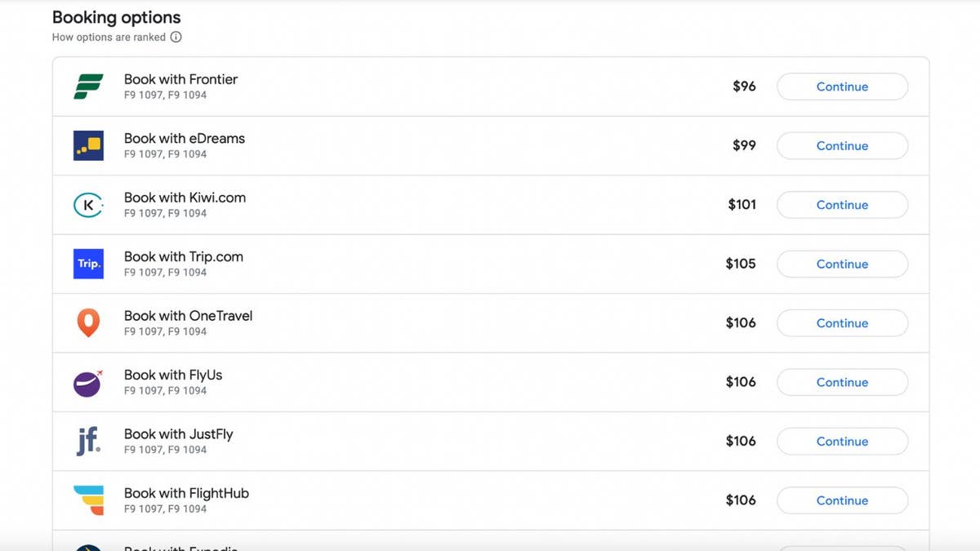The image size is (980, 551).
Task: Choose Continue on the Kiwi.com row
Action: (842, 205)
